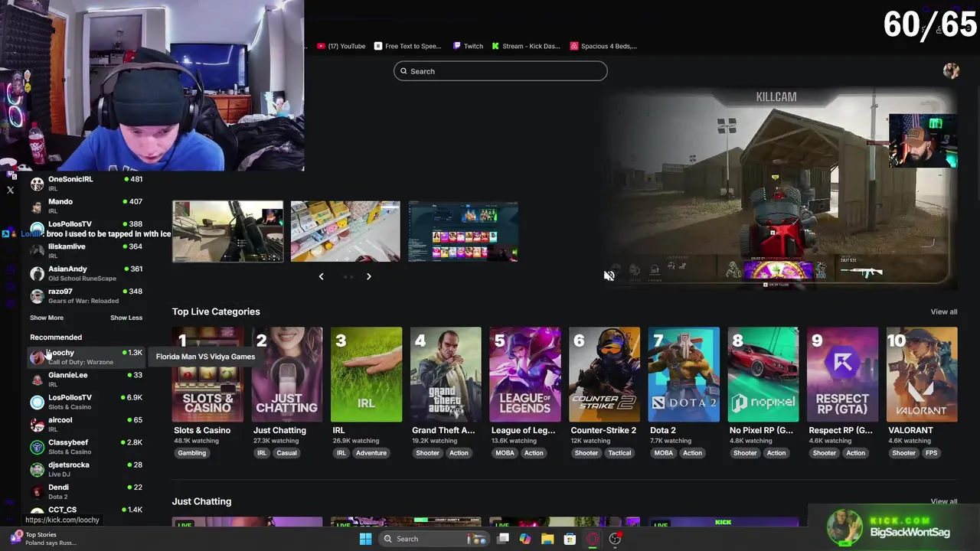Open razo97's Gears of War stream

(x=86, y=295)
